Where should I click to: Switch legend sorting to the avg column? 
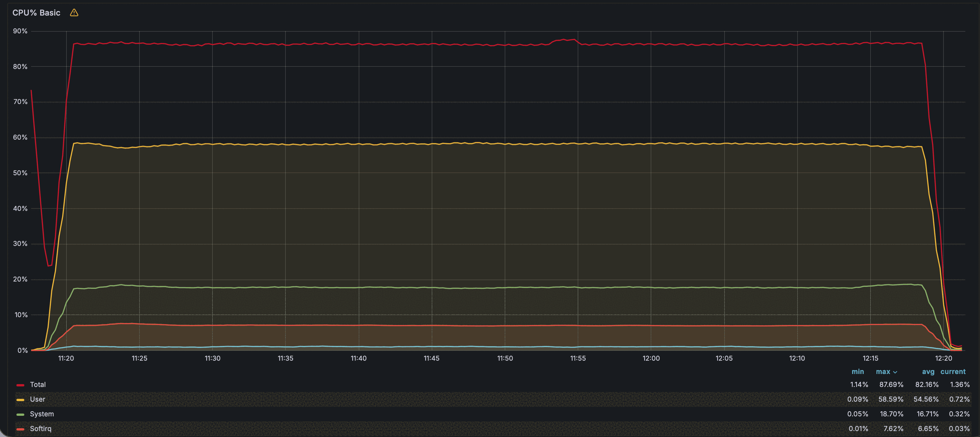click(x=928, y=372)
